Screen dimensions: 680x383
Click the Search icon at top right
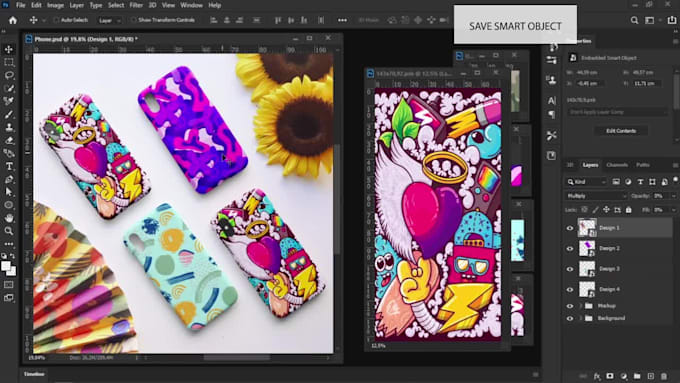coord(634,20)
